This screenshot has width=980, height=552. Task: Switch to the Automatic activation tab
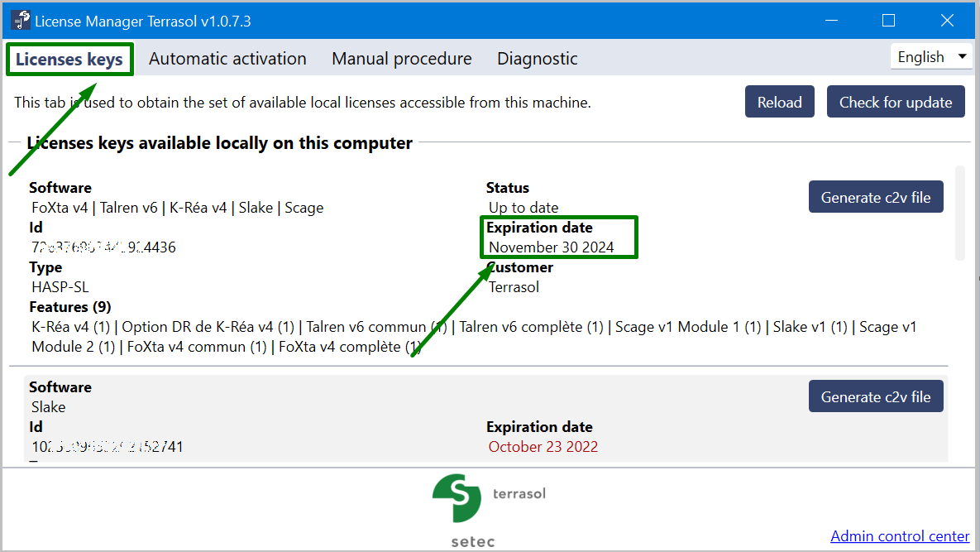click(227, 59)
